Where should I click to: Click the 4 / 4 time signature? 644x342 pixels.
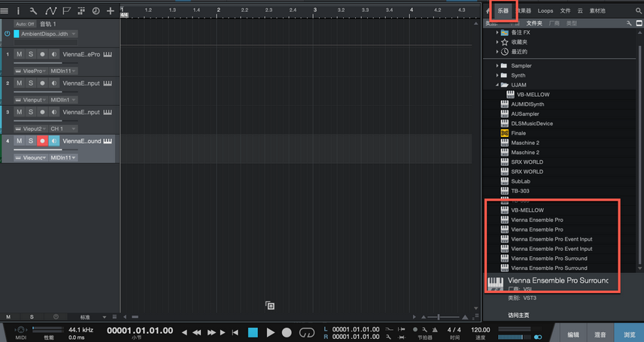(x=454, y=330)
